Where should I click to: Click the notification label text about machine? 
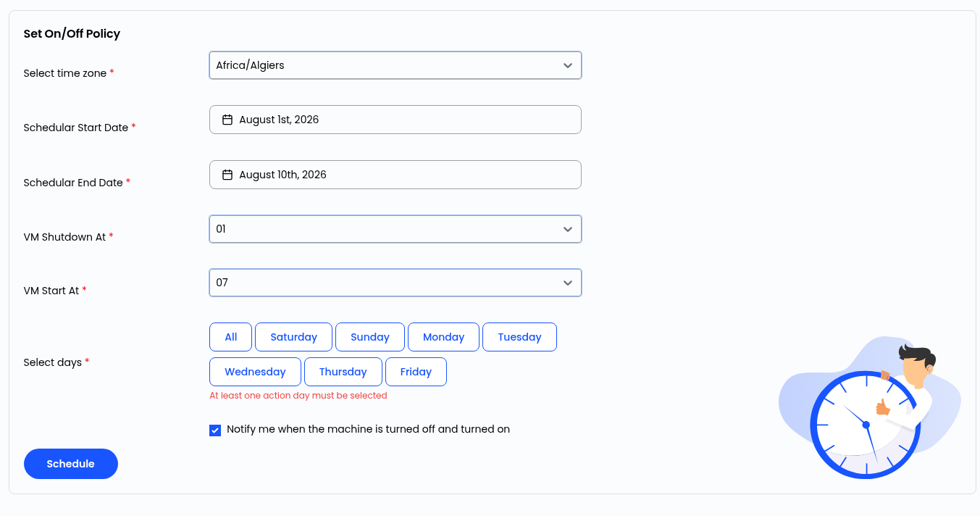tap(368, 429)
